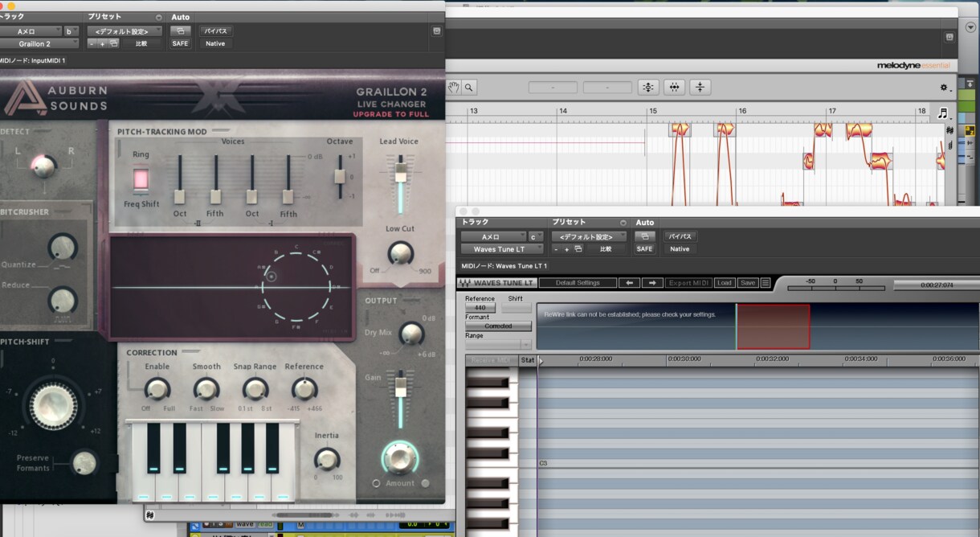
Task: Click Load button in Waves Tune LT
Action: click(725, 283)
